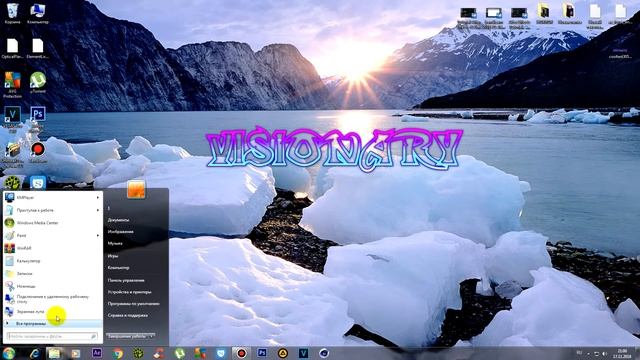640x360 pixels.
Task: Open the Skype shield taskbar icon
Action: (x=221, y=353)
